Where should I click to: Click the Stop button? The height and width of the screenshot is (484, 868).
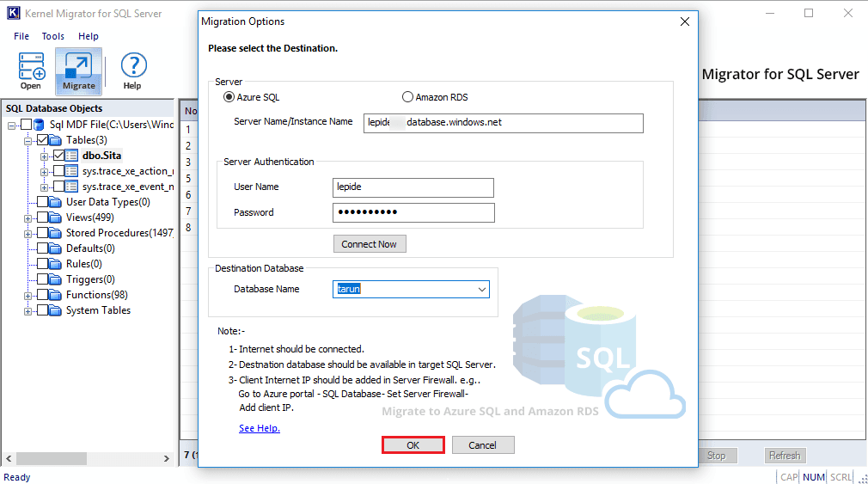(717, 456)
